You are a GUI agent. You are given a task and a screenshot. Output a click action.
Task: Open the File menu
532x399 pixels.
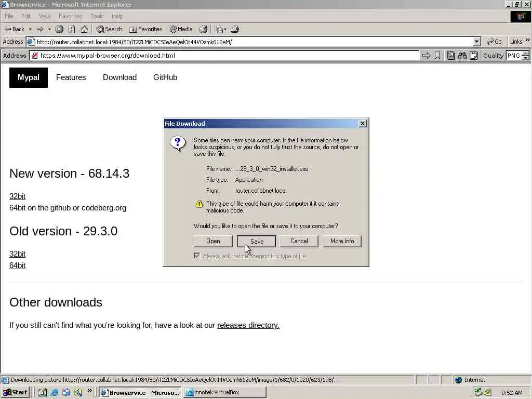[9, 16]
